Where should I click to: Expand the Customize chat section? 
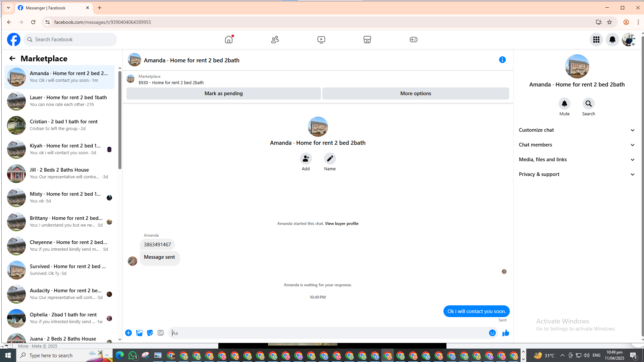coord(577,130)
